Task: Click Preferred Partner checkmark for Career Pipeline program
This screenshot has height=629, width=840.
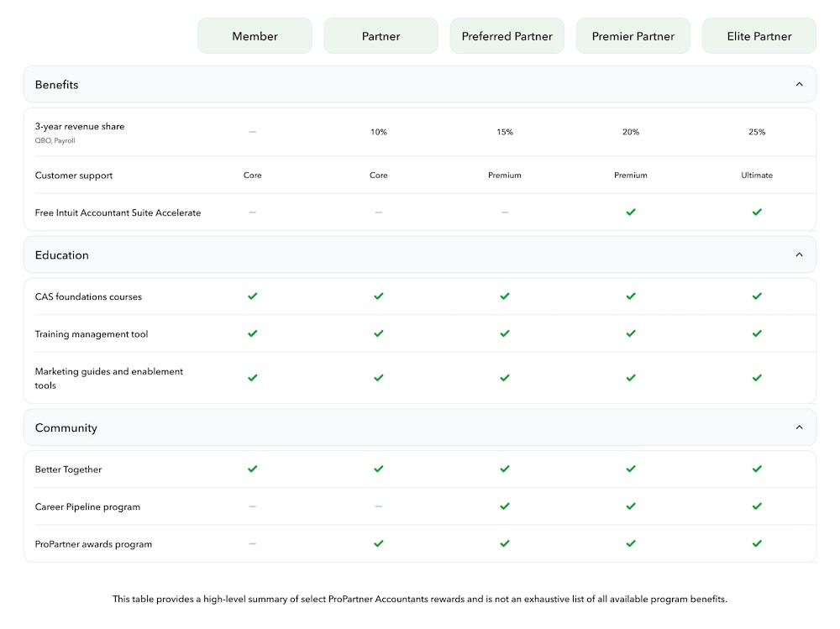Action: pyautogui.click(x=505, y=506)
